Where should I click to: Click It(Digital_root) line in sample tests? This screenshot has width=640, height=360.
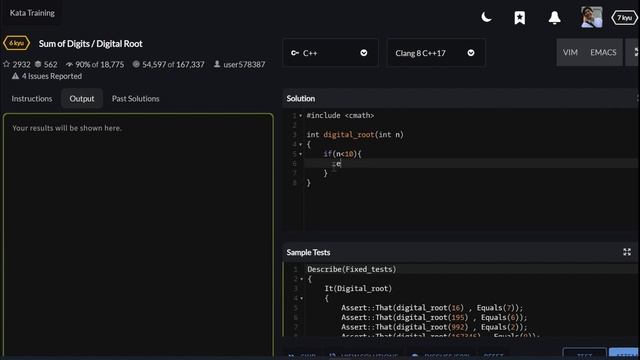(358, 288)
